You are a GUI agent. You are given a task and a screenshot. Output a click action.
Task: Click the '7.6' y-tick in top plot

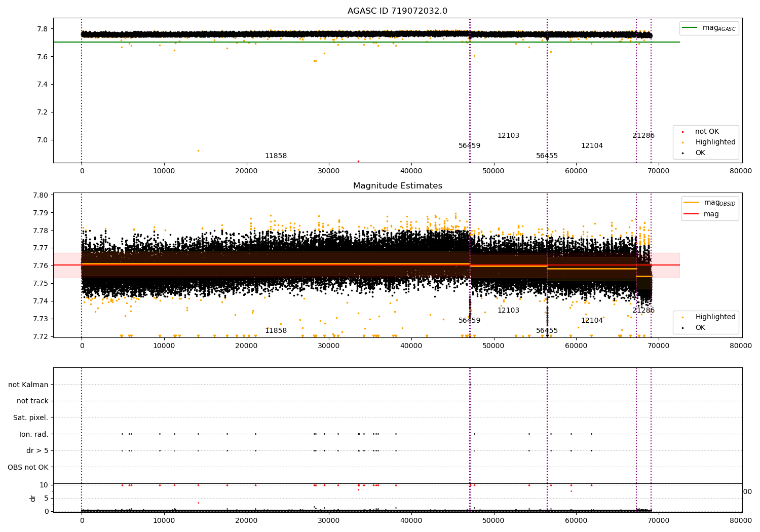click(x=44, y=57)
